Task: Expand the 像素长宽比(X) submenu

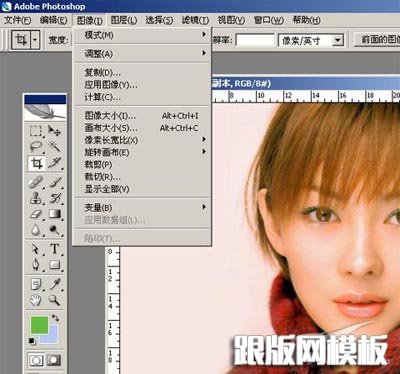Action: tap(142, 140)
